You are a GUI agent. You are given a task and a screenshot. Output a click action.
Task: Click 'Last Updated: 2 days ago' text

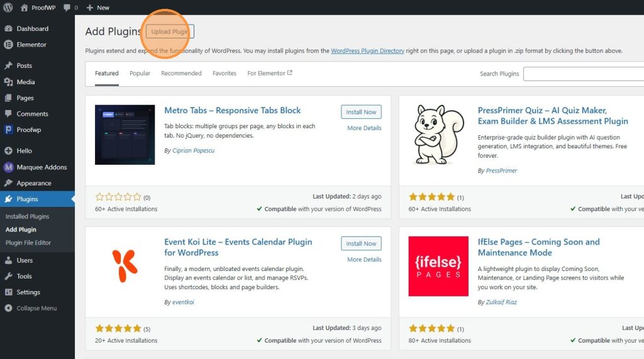pyautogui.click(x=347, y=196)
